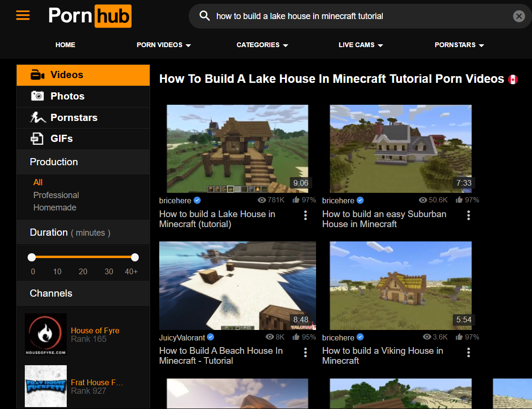Open options menu for Lake House video

(x=306, y=216)
